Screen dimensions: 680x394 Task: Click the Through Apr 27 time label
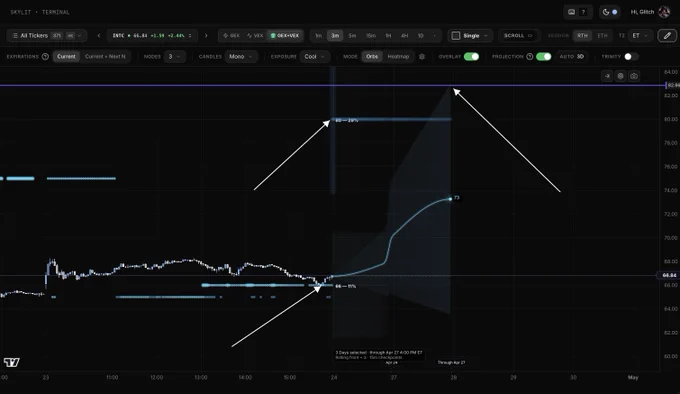[451, 362]
